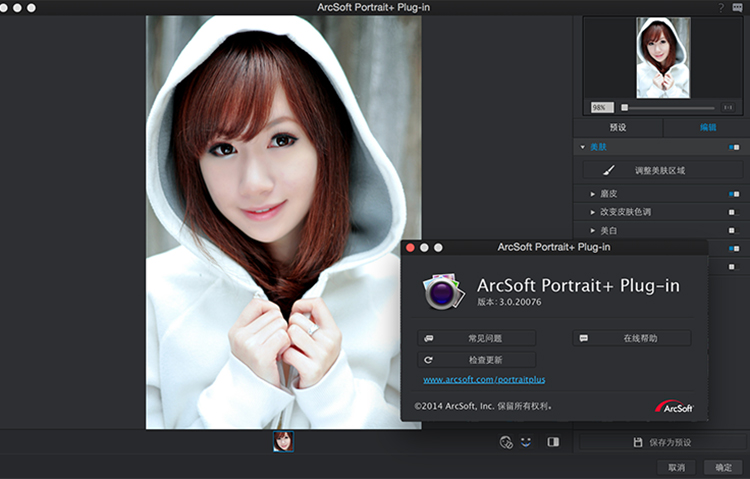
Task: Click the Portrait+ camera lens logo
Action: (x=441, y=291)
